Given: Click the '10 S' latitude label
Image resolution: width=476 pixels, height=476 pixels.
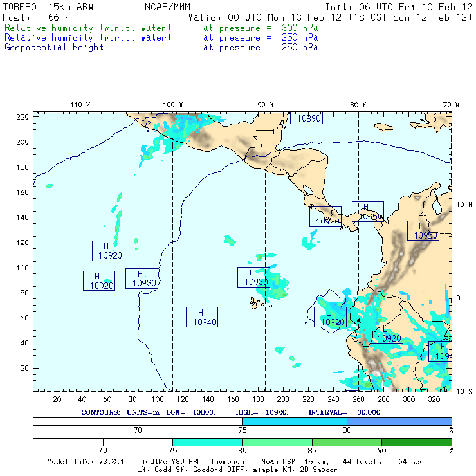Looking at the screenshot, I should (x=464, y=392).
